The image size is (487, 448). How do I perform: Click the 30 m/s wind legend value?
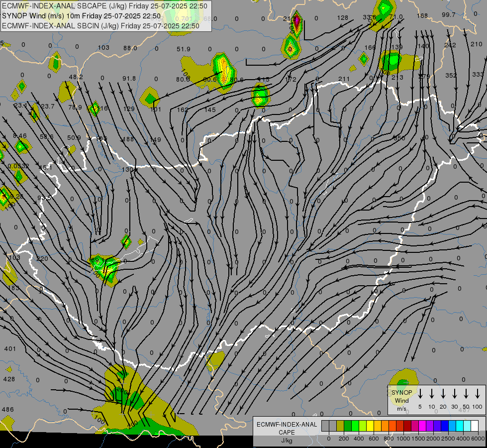[454, 407]
